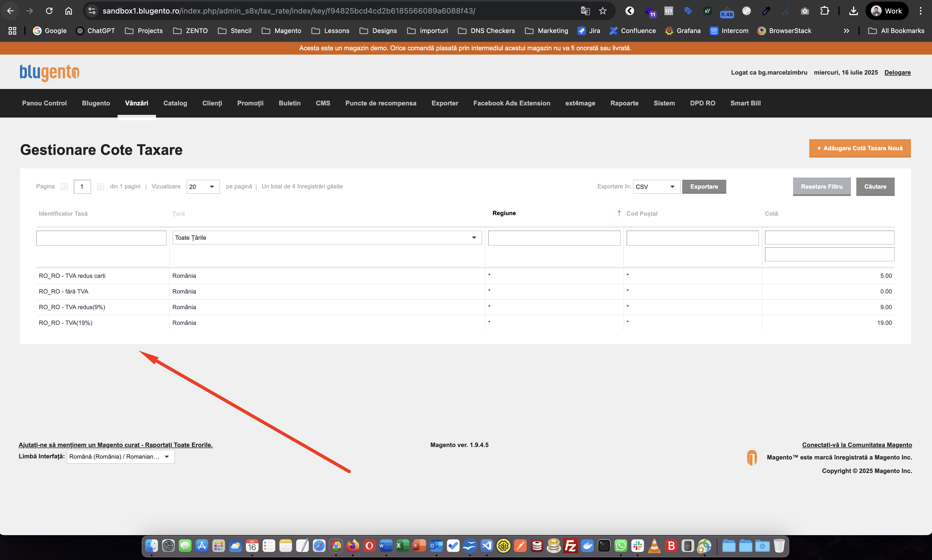
Task: Go to previous page arrow in pagination
Action: 64,187
